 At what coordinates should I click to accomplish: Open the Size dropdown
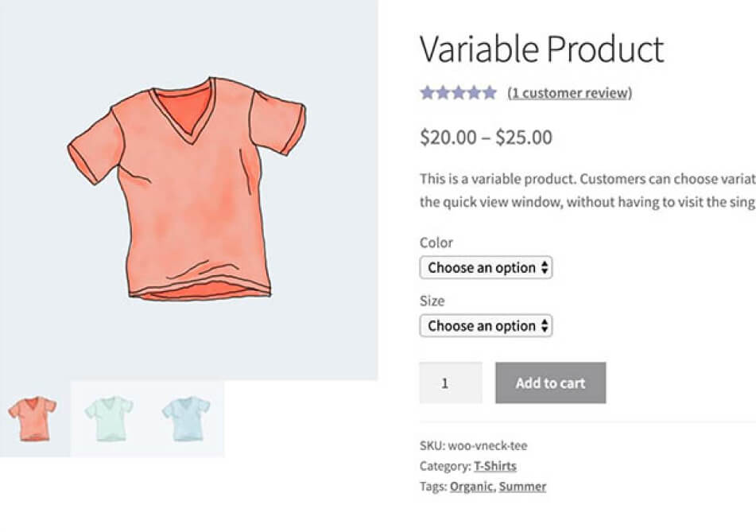tap(486, 326)
